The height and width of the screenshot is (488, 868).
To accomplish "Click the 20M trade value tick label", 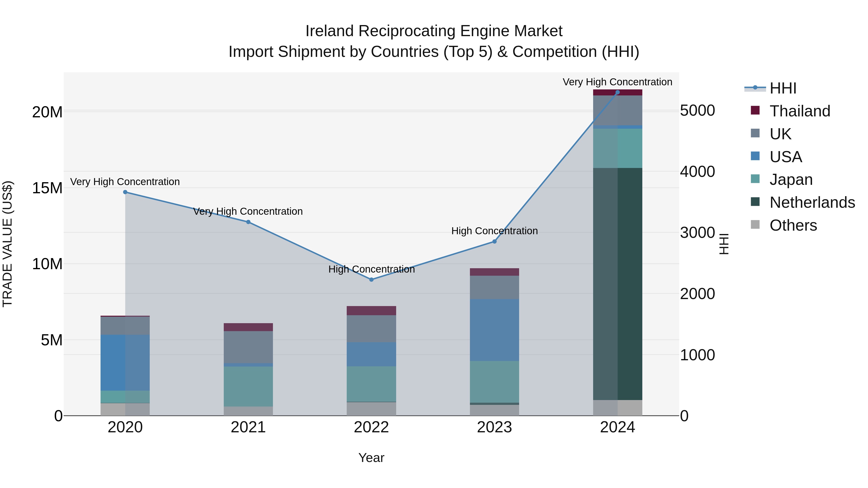I will coord(47,112).
